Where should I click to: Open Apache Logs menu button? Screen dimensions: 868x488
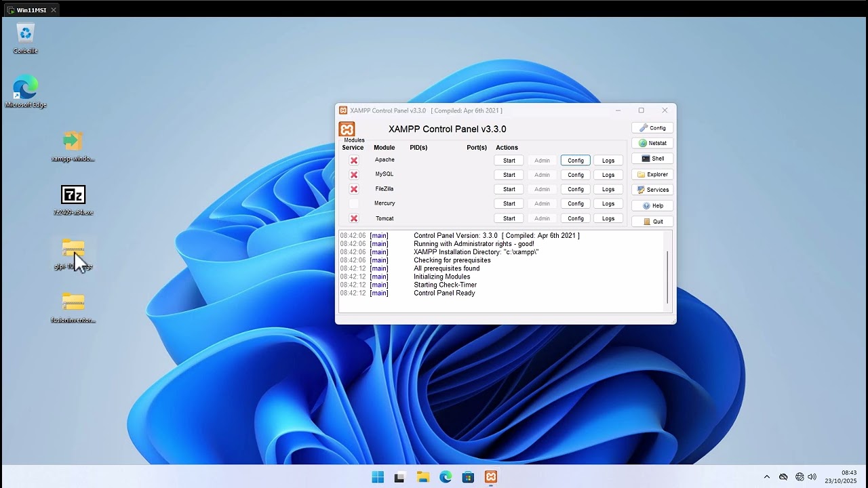(608, 161)
